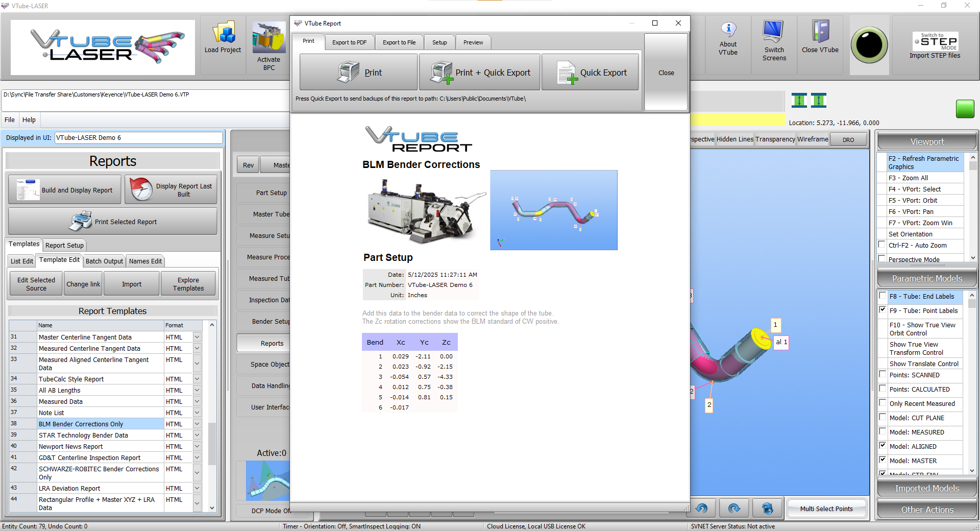Switch to Export to File tab
Image resolution: width=980 pixels, height=531 pixels.
[x=399, y=42]
